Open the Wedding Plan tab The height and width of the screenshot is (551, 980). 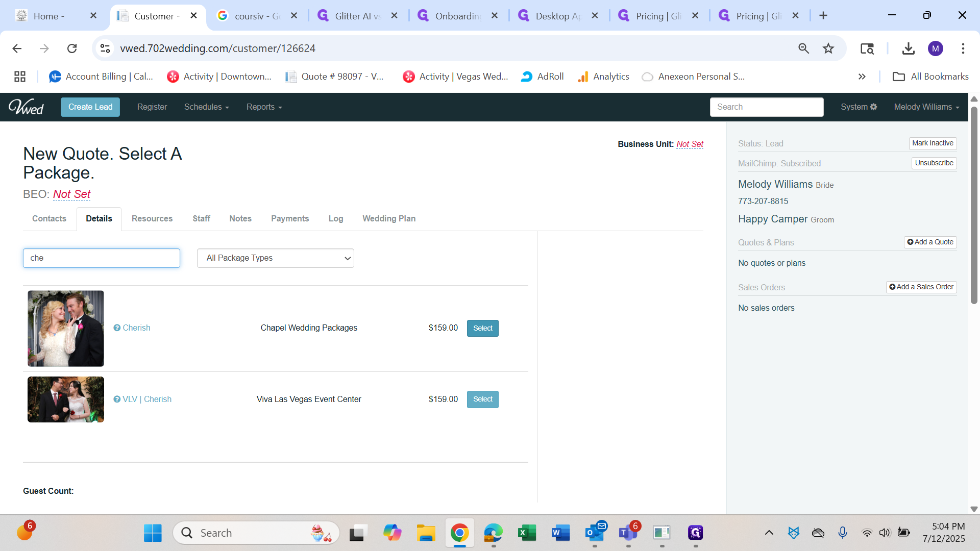click(x=389, y=218)
